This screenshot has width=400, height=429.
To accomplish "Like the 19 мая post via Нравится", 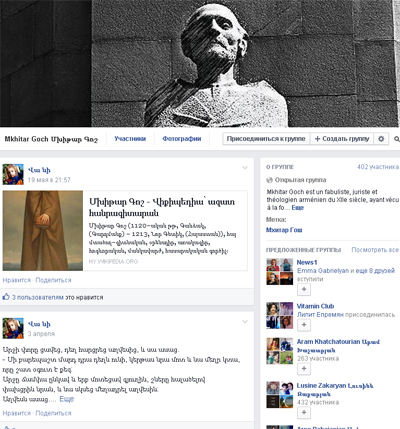I will [x=17, y=280].
